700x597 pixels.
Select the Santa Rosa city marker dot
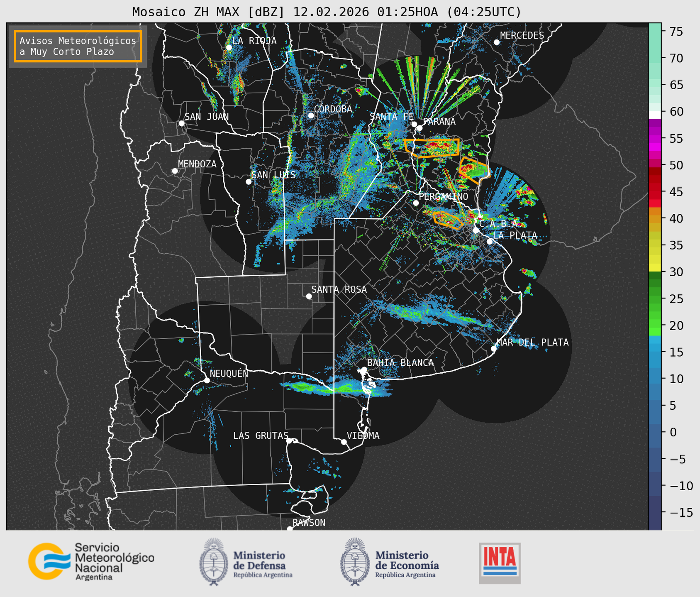309,296
